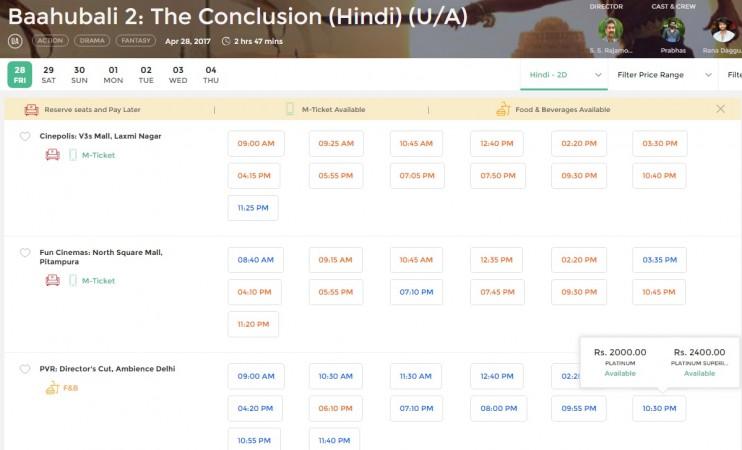
Task: Choose PVR 11:40 PM showtime
Action: 334,441
